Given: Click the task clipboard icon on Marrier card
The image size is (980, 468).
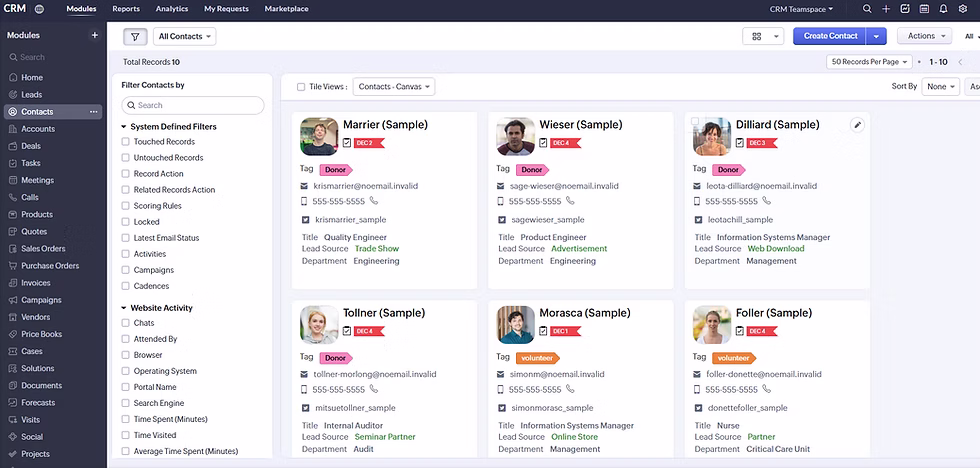Looking at the screenshot, I should coord(347,142).
